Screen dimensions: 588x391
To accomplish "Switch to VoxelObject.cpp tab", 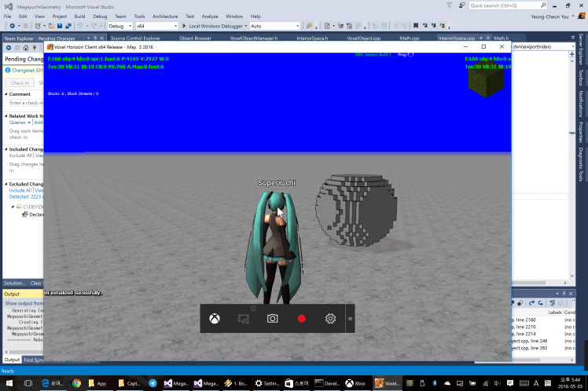I will [364, 38].
